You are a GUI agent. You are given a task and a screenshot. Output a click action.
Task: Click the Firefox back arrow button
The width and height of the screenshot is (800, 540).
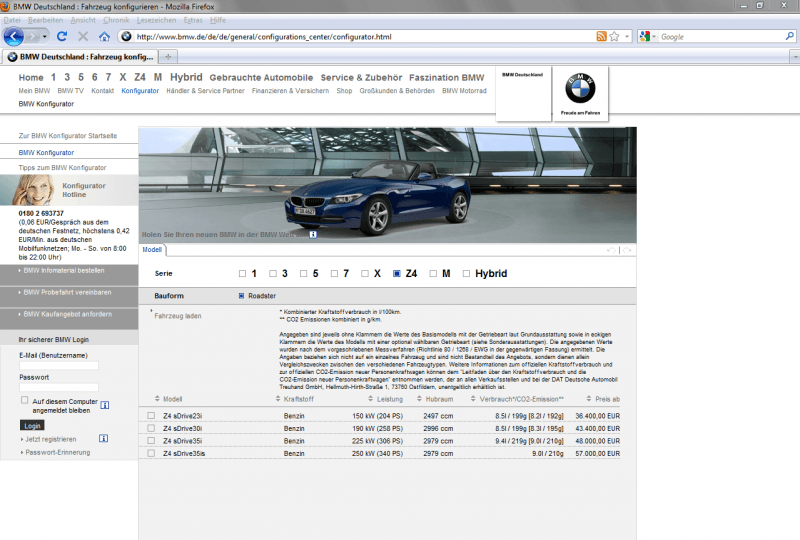[14, 36]
